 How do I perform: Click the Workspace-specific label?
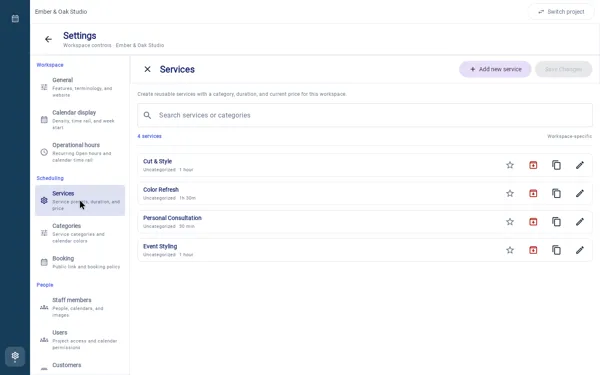point(569,136)
